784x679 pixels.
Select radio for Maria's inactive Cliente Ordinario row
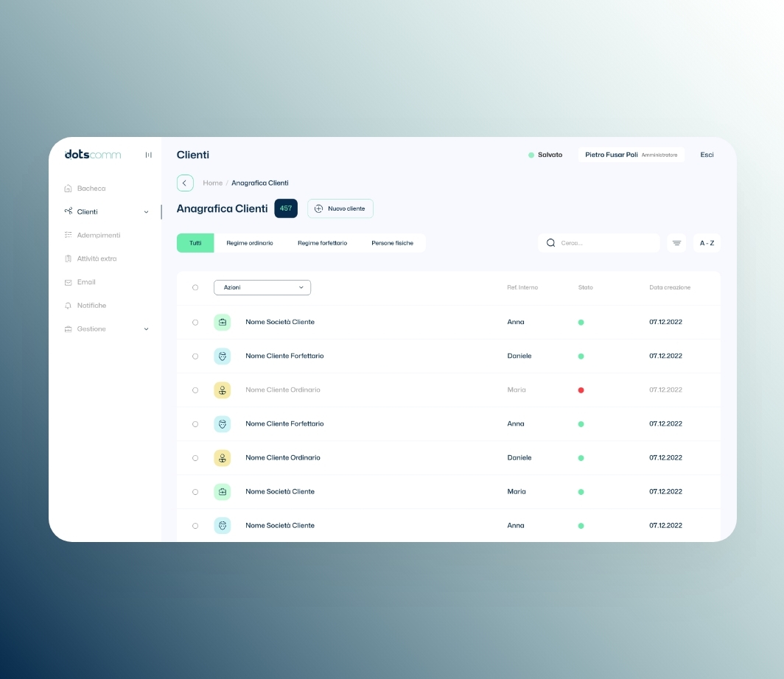195,390
